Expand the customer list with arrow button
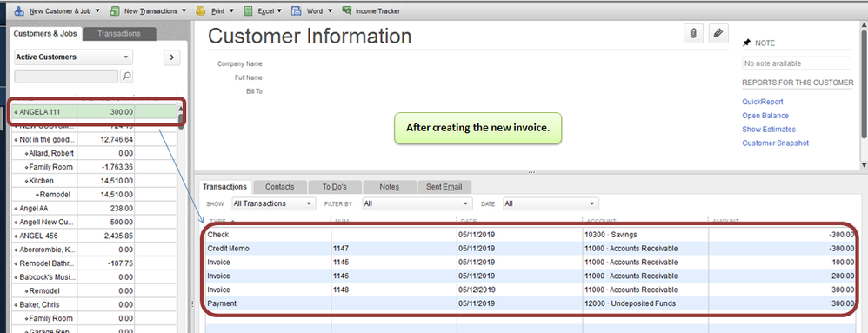The image size is (868, 333). (x=171, y=57)
